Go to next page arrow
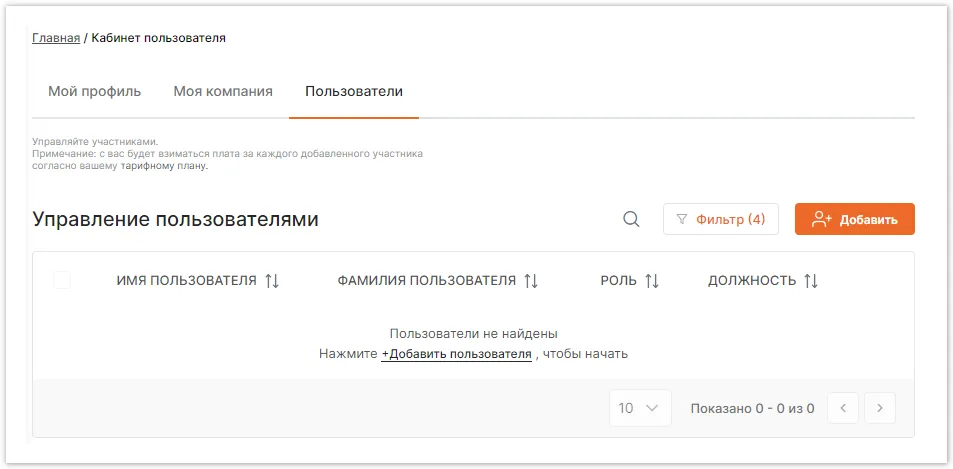953x469 pixels. click(x=880, y=408)
